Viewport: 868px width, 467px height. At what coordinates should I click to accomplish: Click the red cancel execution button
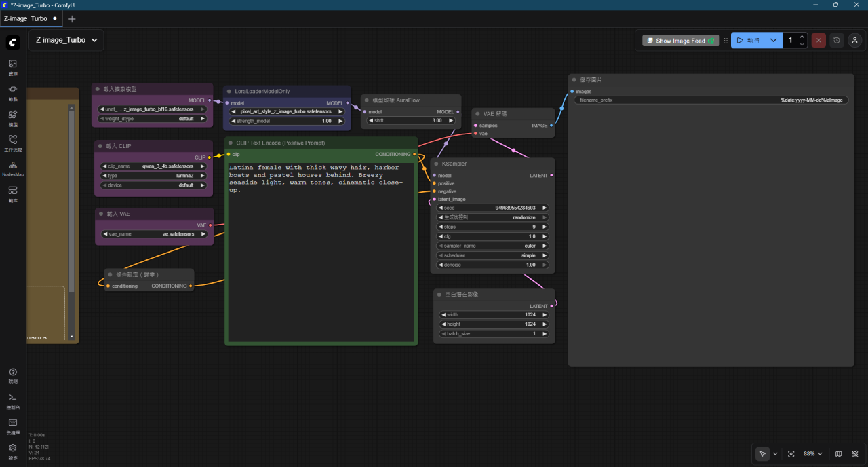coord(818,41)
